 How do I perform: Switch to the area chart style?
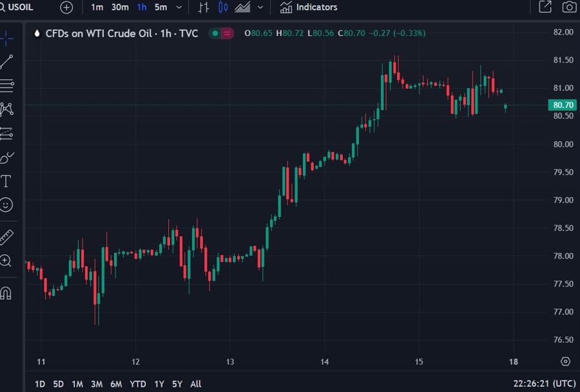point(242,7)
